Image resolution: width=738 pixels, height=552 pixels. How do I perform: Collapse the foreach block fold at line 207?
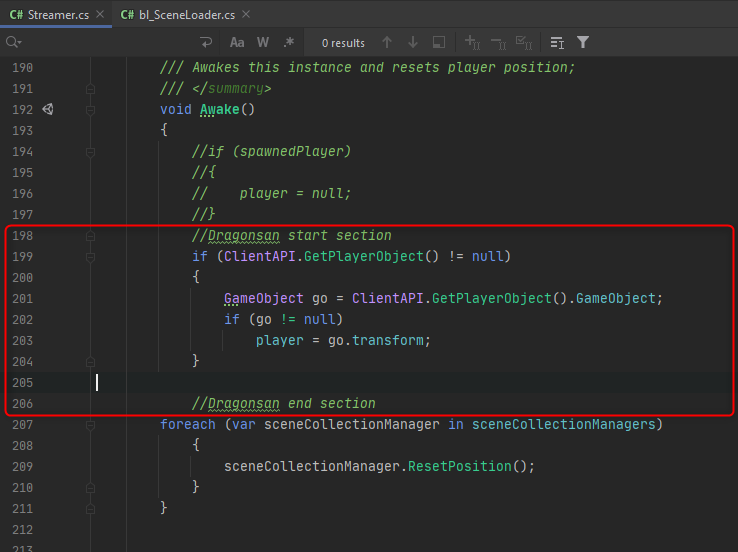pos(90,425)
